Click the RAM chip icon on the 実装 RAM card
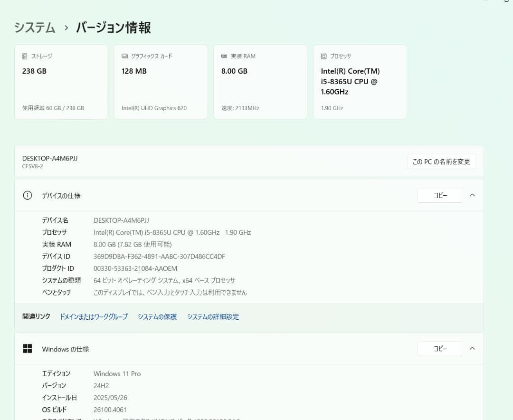The width and height of the screenshot is (513, 420). coord(224,56)
